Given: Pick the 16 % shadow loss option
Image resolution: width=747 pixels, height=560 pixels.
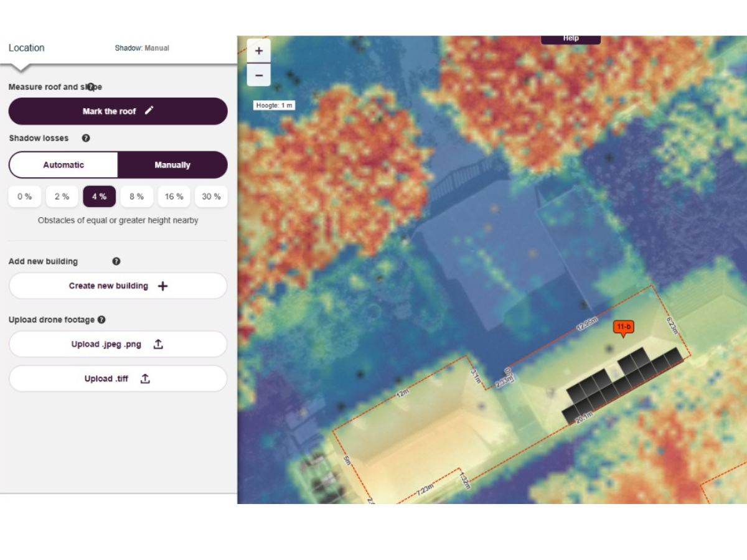Looking at the screenshot, I should coord(174,197).
